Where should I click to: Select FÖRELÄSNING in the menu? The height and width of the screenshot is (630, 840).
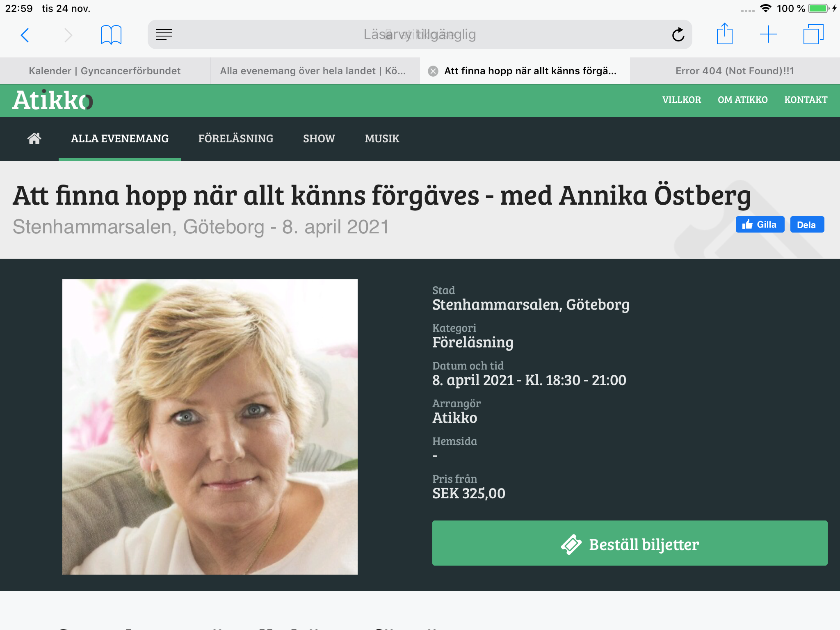(236, 139)
